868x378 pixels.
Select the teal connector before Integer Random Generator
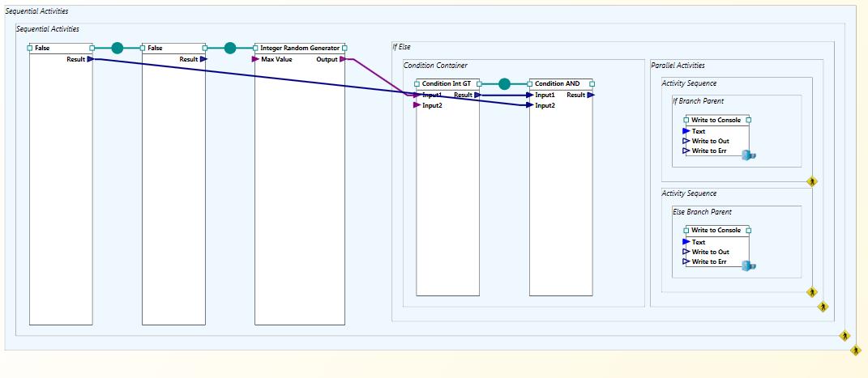click(x=230, y=48)
